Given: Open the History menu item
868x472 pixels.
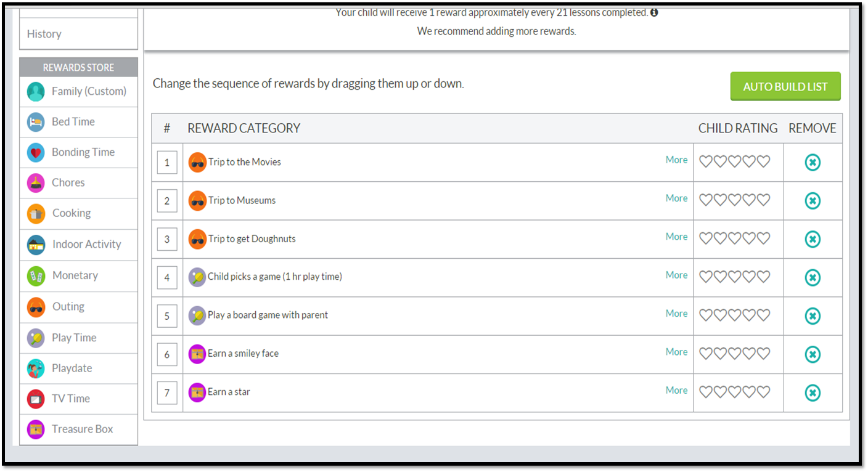Looking at the screenshot, I should pyautogui.click(x=44, y=35).
